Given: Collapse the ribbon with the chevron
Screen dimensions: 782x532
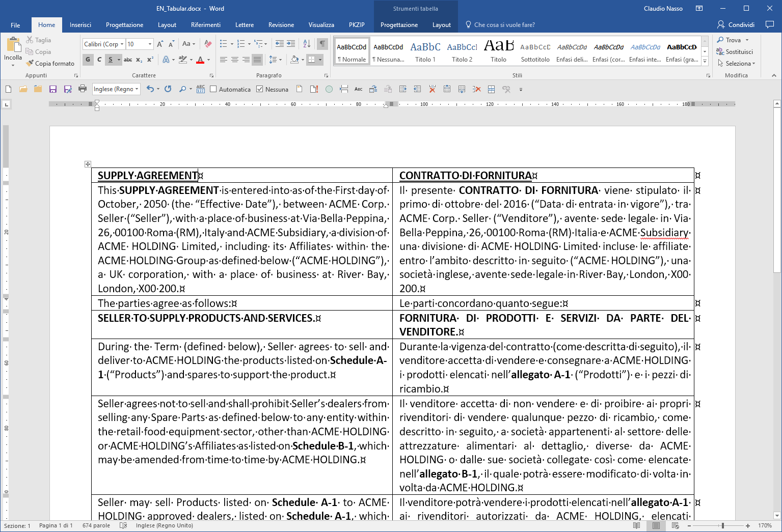Looking at the screenshot, I should [774, 75].
